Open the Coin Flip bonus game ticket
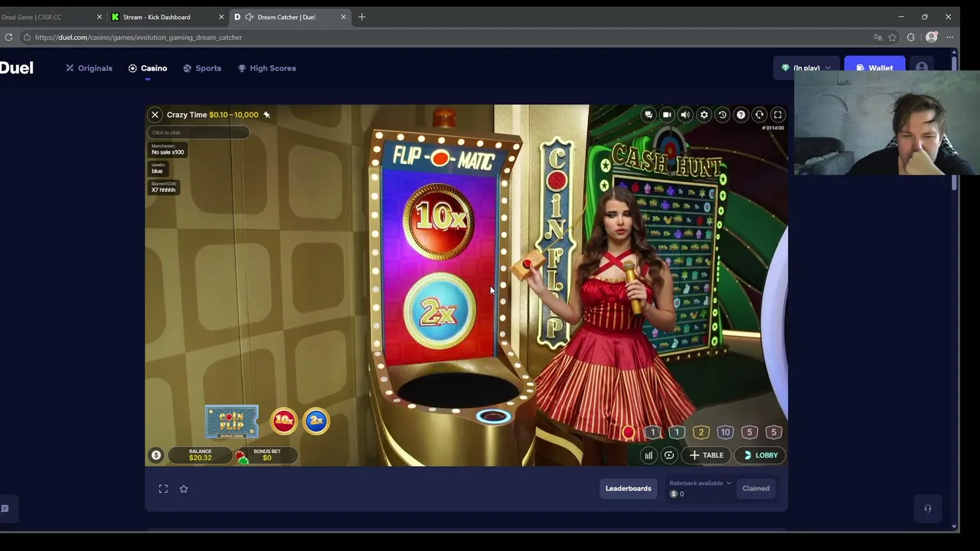The height and width of the screenshot is (551, 980). coord(232,422)
